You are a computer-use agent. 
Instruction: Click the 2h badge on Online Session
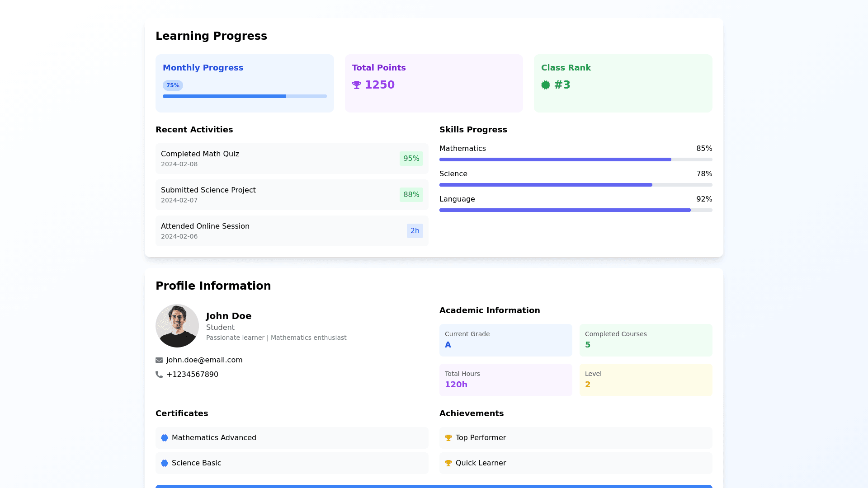tap(415, 231)
